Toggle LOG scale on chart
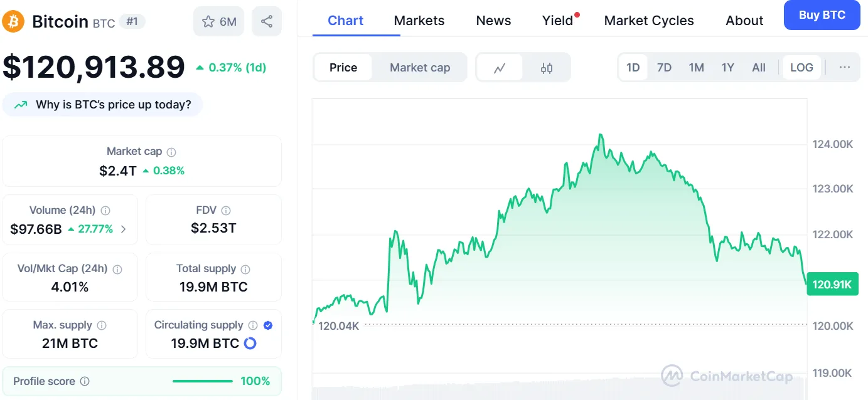This screenshot has width=868, height=400. [x=801, y=68]
